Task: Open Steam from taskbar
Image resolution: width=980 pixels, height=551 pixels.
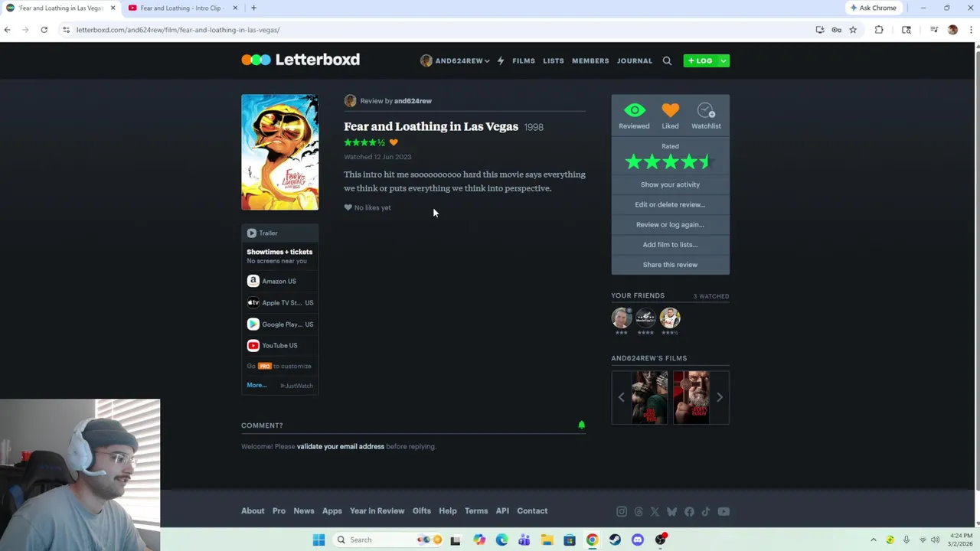Action: point(615,540)
